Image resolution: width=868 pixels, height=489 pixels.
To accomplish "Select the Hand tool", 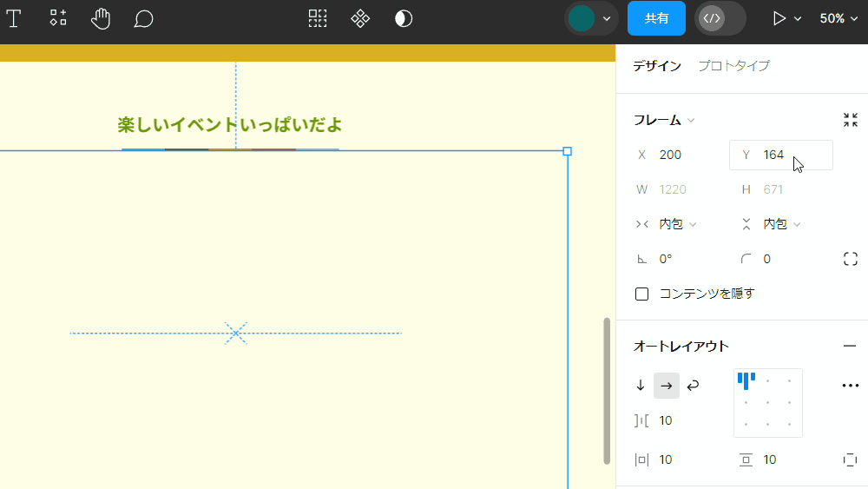I will click(x=101, y=18).
